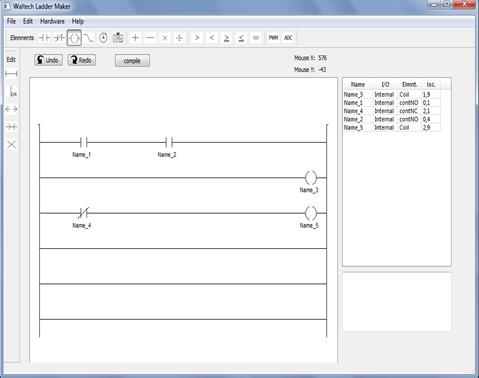Image resolution: width=479 pixels, height=378 pixels.
Task: Click the compile button
Action: coord(132,61)
